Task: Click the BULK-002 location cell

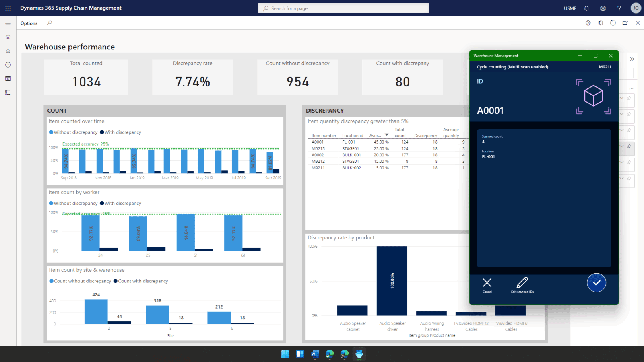Action: (x=351, y=168)
